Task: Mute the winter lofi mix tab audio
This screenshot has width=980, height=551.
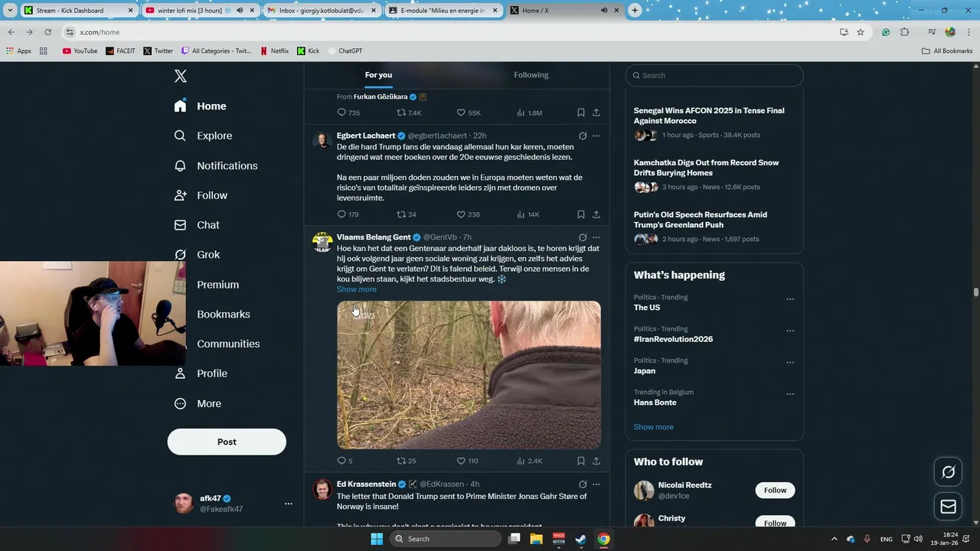Action: 240,10
